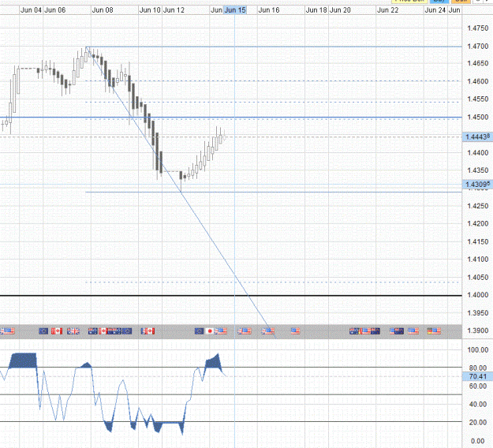Click the EU flag icon beside the Japan flag
The width and height of the screenshot is (493, 448).
click(x=200, y=331)
